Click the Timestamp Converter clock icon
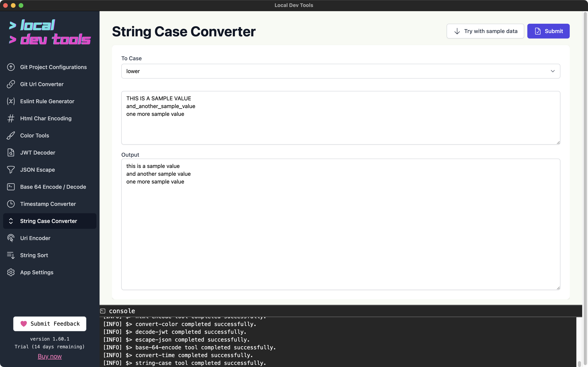 (x=11, y=204)
